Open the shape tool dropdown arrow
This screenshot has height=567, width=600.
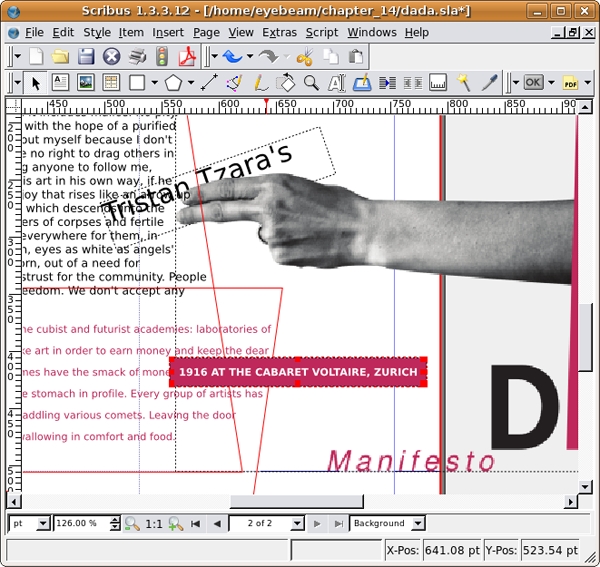153,83
